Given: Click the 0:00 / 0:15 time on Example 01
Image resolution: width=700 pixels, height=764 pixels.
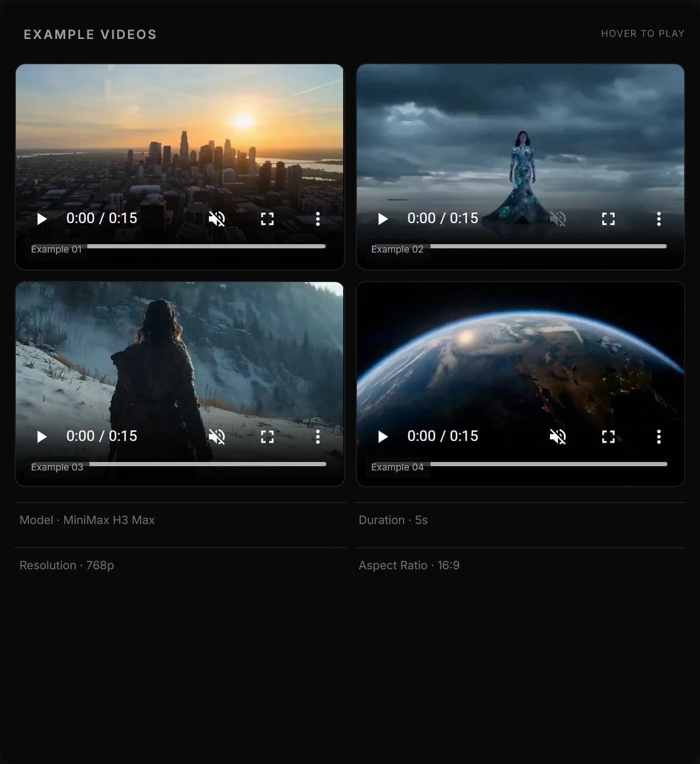Looking at the screenshot, I should [102, 218].
